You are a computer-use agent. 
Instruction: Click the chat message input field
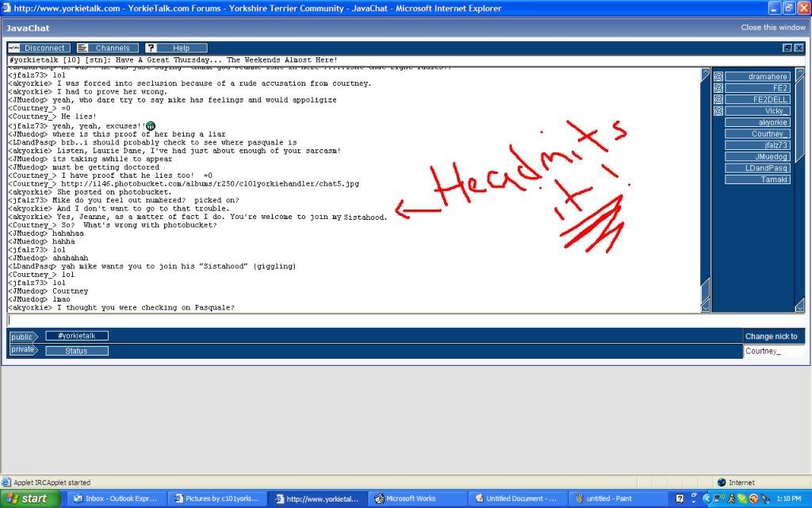click(x=373, y=320)
